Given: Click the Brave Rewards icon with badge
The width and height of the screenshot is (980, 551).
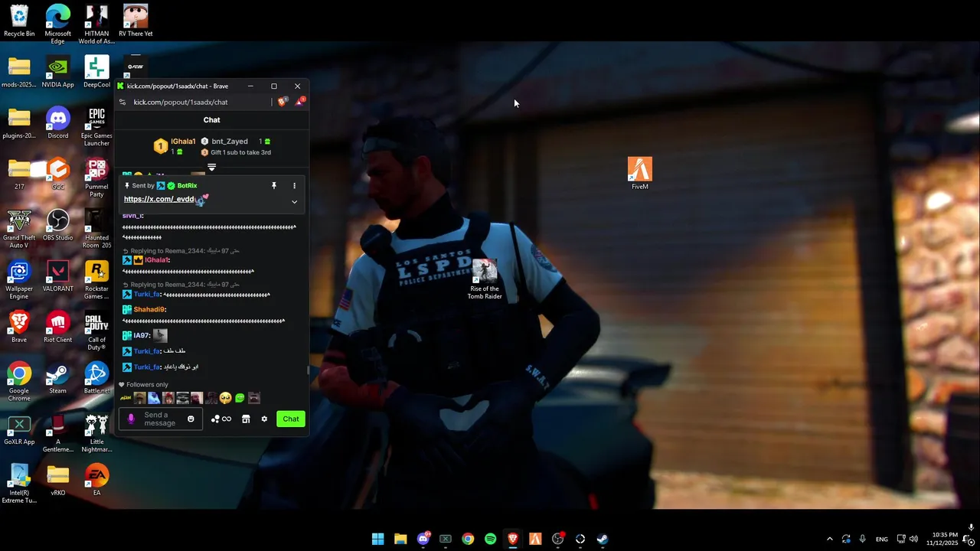Looking at the screenshot, I should click(x=300, y=102).
